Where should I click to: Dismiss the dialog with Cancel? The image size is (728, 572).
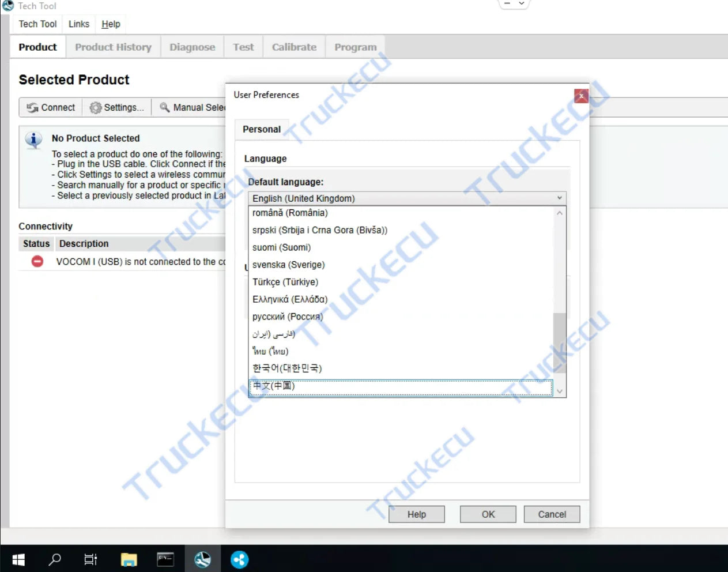coord(551,514)
